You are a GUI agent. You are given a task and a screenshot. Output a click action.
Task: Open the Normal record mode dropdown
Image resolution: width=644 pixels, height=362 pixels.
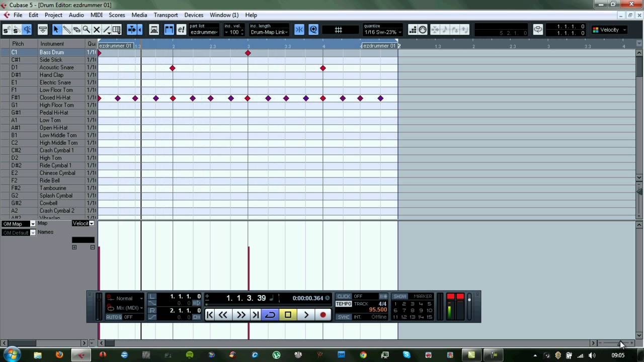(125, 298)
